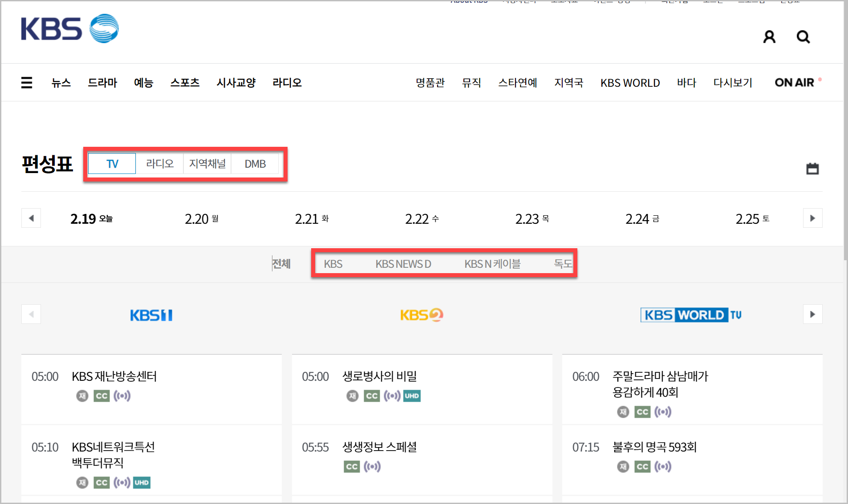Select date 2.24 금
This screenshot has width=848, height=504.
click(x=642, y=218)
